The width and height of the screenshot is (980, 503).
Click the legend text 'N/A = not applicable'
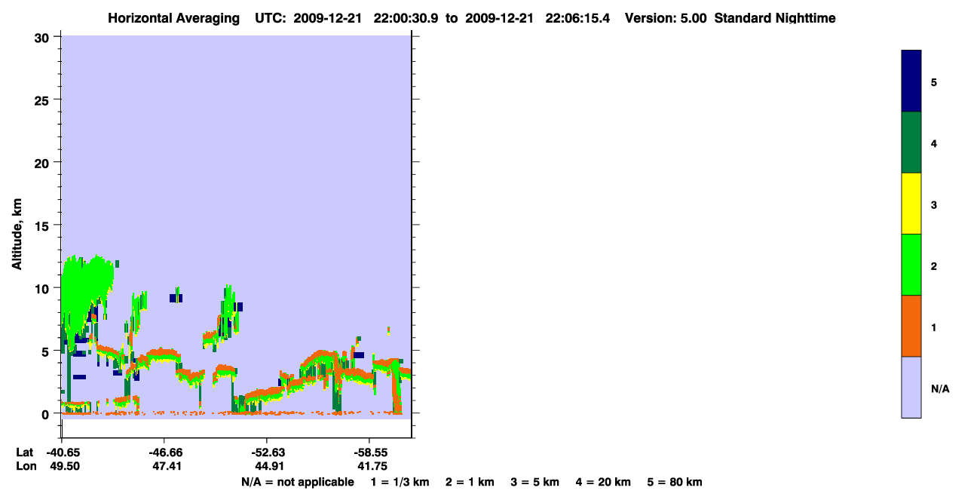coord(298,482)
